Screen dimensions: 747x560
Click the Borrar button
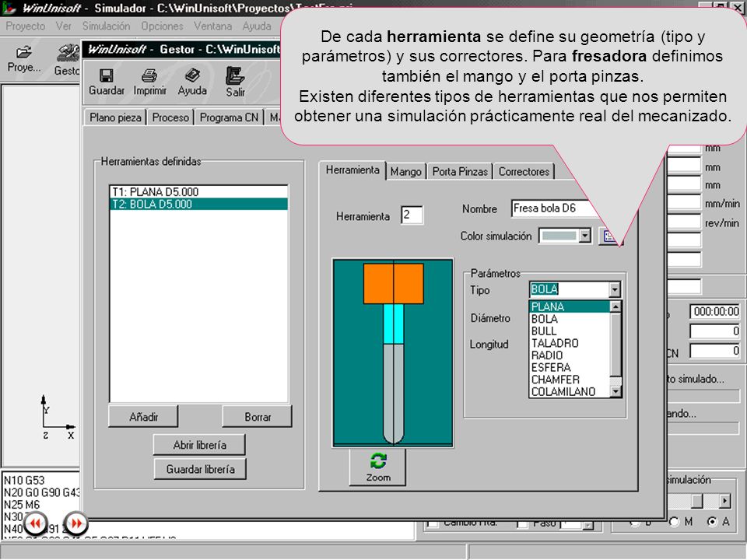click(258, 417)
